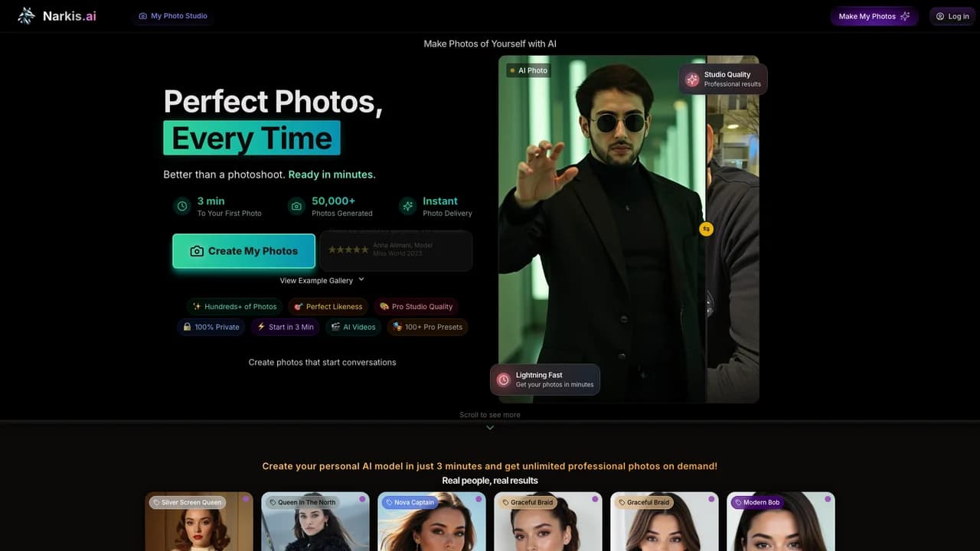The width and height of the screenshot is (980, 551).
Task: Click the Queen In The North tag label
Action: [302, 503]
